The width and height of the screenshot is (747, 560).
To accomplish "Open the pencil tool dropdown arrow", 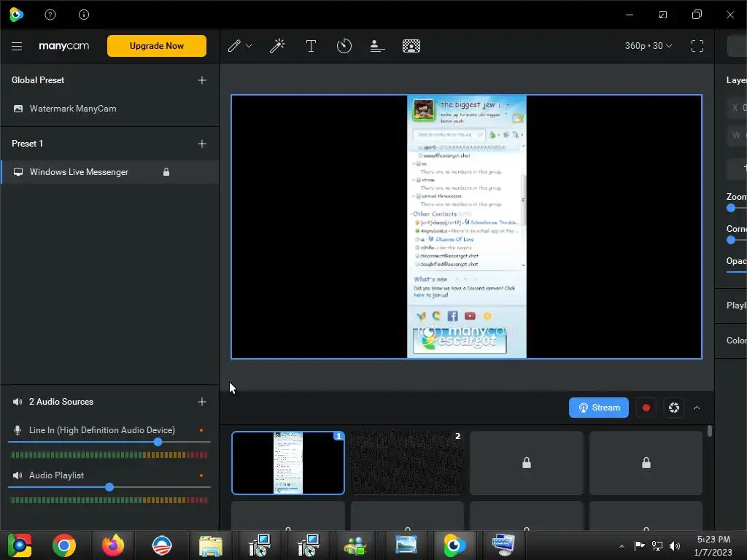I will 249,46.
